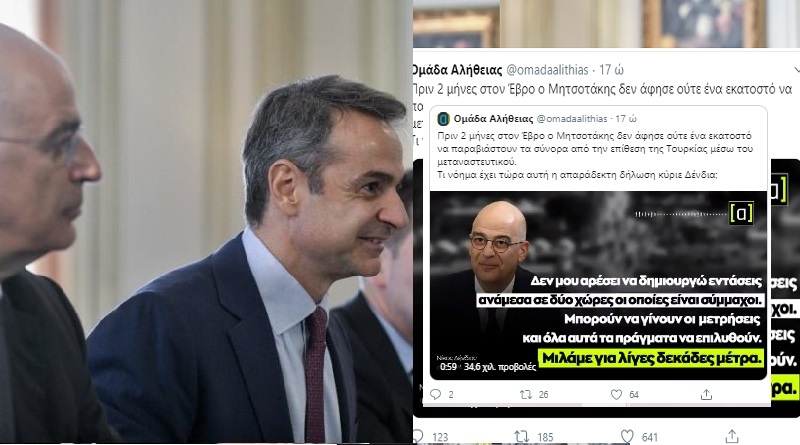Click the reply icon with 123 replies

click(418, 436)
